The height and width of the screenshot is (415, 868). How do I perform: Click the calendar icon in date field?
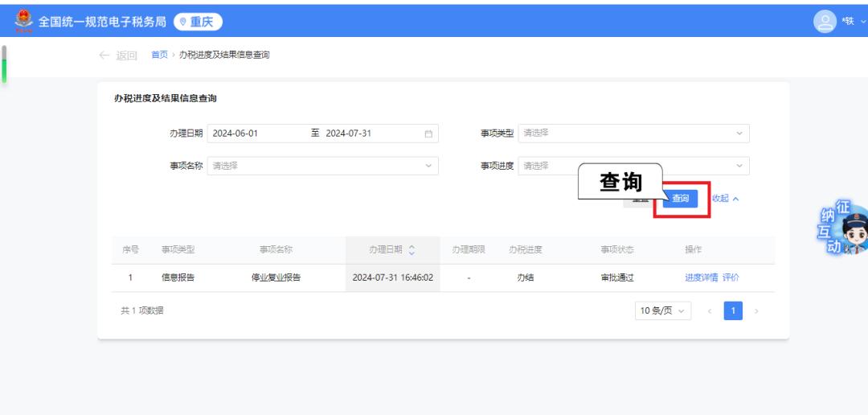coord(428,134)
